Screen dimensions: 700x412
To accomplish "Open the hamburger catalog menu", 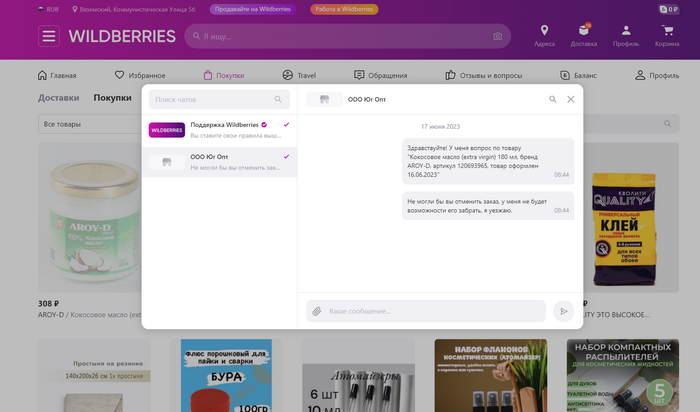I will click(49, 36).
